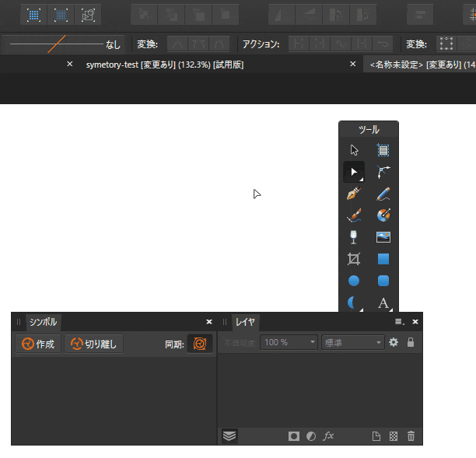Select the Rectangle shape tool
The image size is (476, 458).
coord(383,259)
